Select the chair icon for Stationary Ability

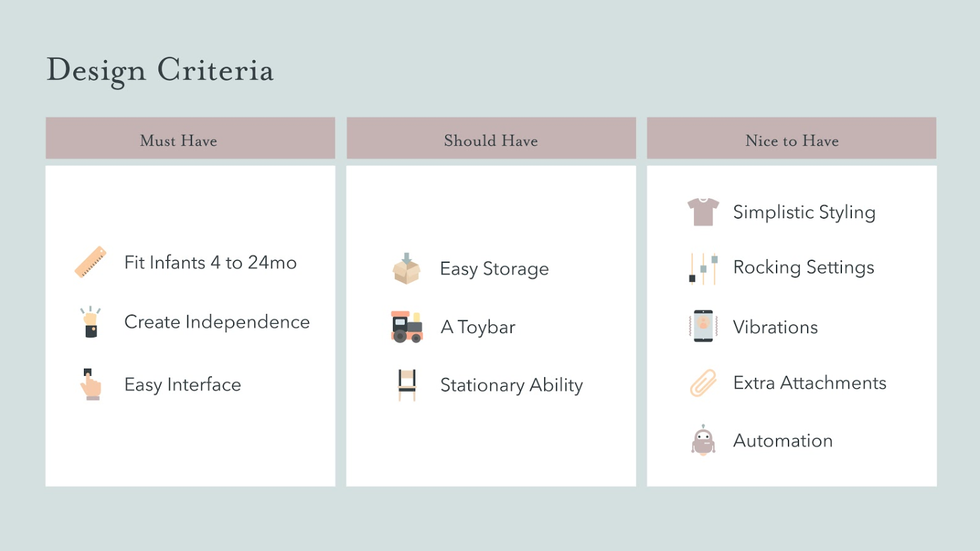pos(407,385)
